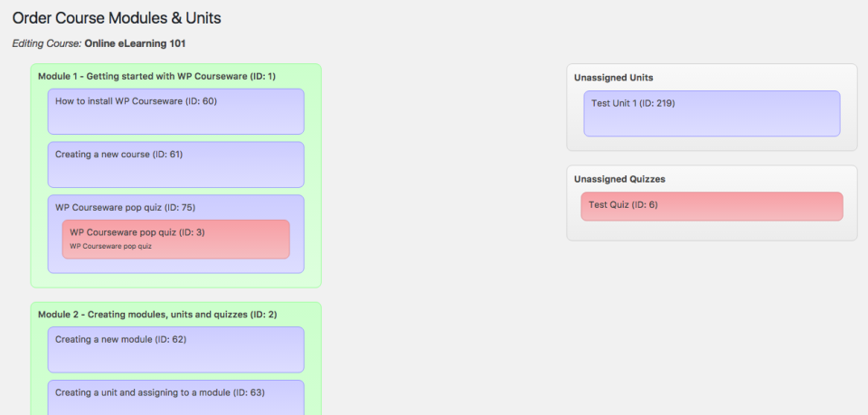This screenshot has height=415, width=868.
Task: Select the "WP Courseware pop quiz" unit (ID: 75)
Action: [125, 207]
